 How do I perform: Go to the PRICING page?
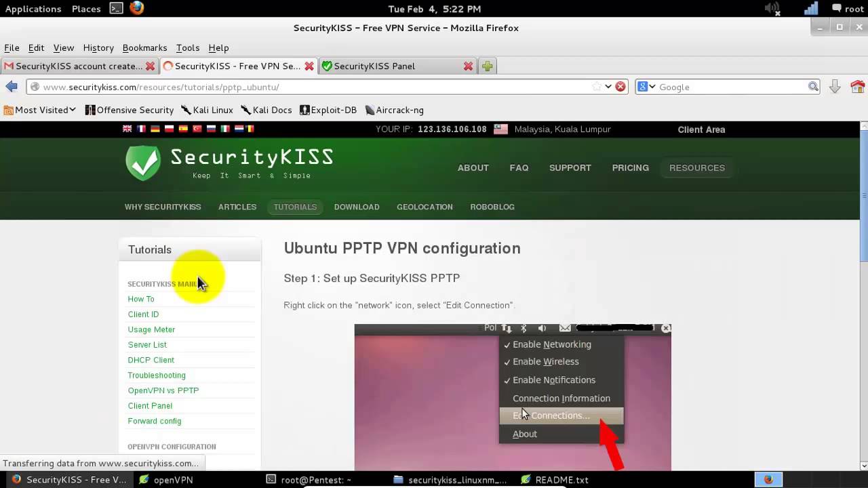(630, 167)
